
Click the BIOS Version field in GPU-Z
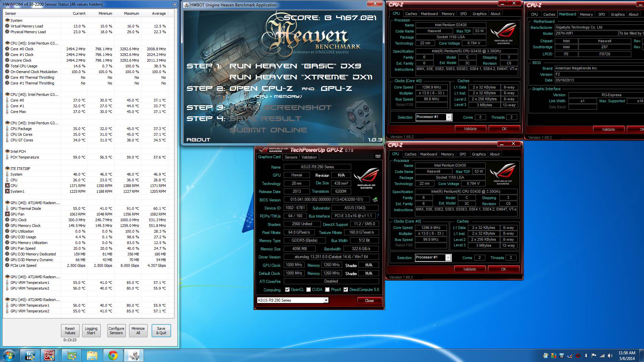327,199
